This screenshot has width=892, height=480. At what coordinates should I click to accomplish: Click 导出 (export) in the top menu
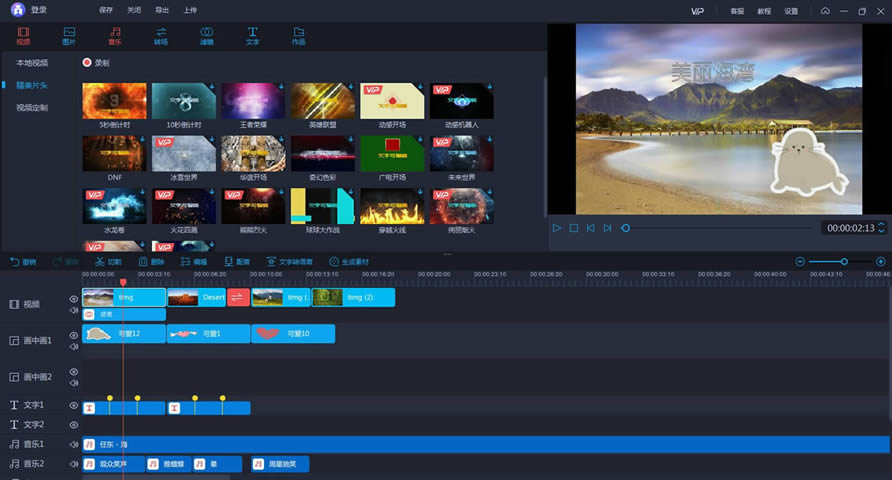(162, 10)
